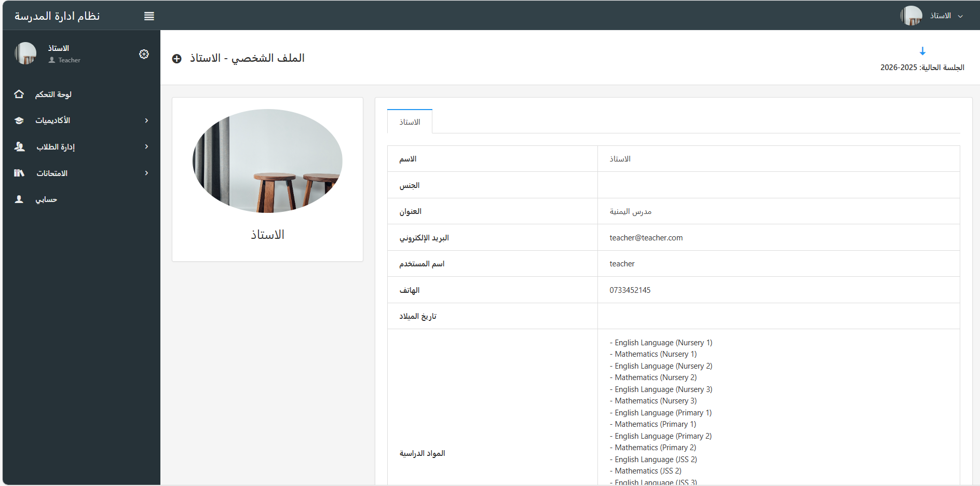Click the English Language (Nursery 1) entry

coord(661,343)
